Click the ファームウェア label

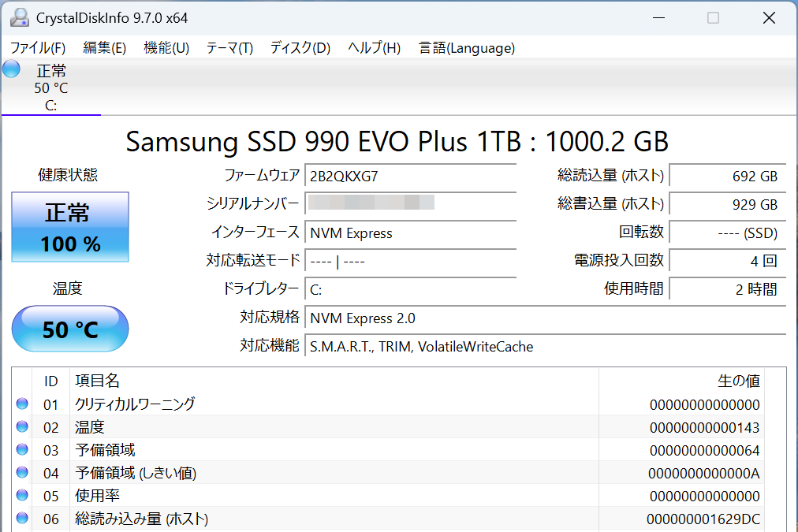click(x=262, y=176)
